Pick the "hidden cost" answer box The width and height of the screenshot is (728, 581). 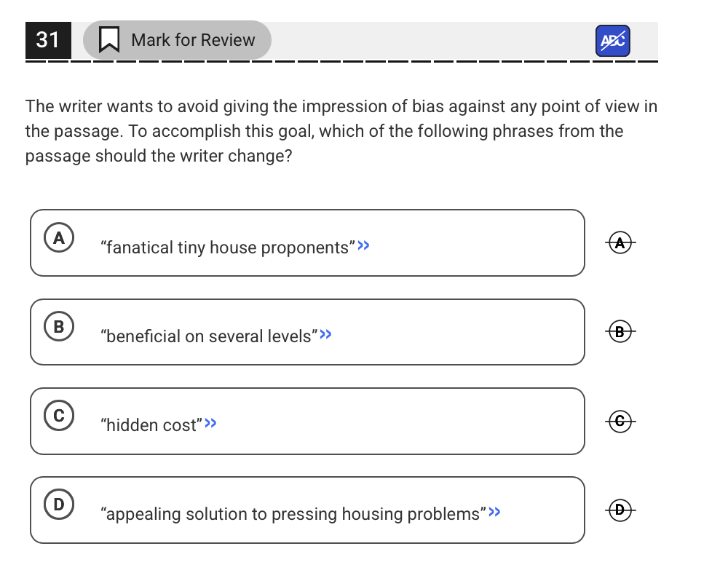(307, 422)
